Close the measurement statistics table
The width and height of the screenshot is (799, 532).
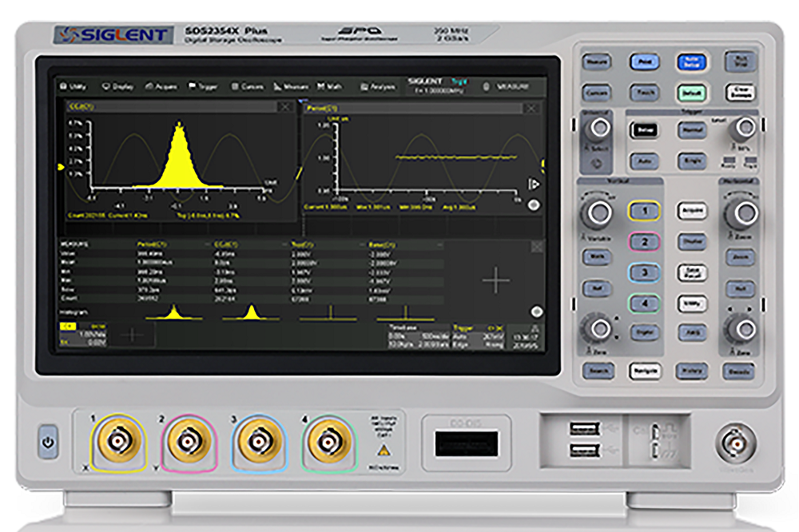(x=537, y=247)
